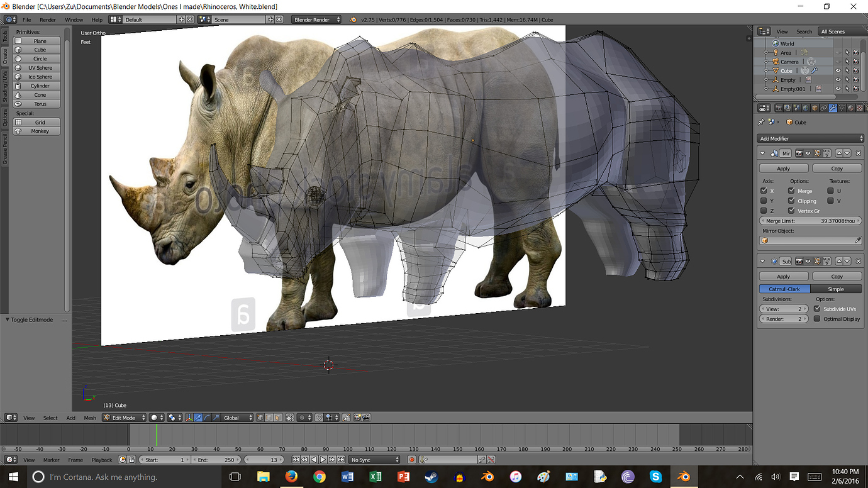
Task: Select edge select mode
Action: pos(269,418)
